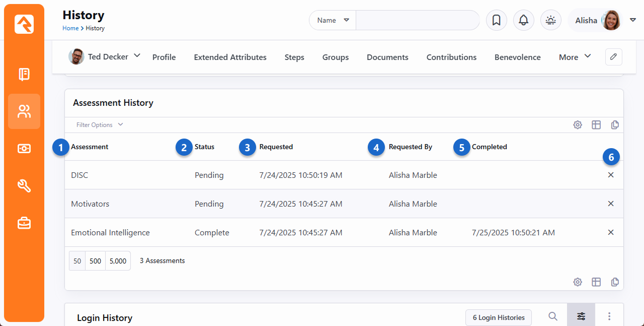Click the bookmark icon in header

coord(496,21)
